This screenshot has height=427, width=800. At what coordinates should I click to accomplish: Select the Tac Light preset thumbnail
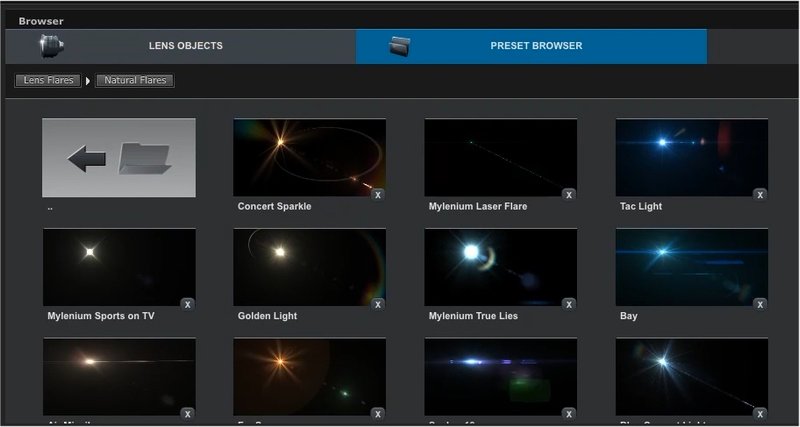point(692,158)
